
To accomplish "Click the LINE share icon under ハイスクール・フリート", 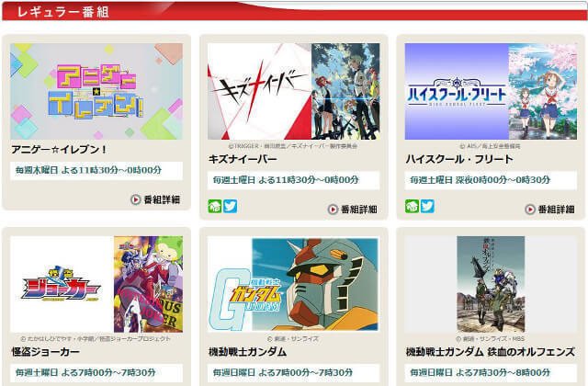I will click(413, 206).
